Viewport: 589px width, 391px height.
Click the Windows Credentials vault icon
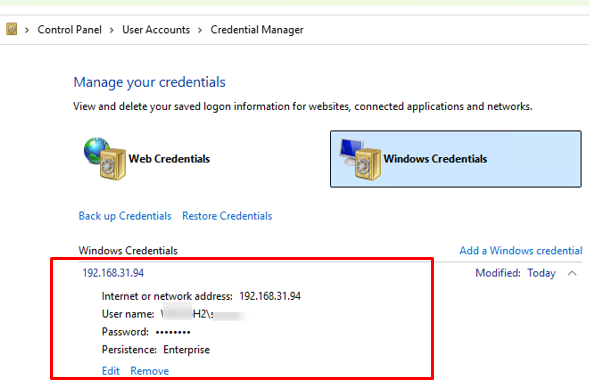(x=360, y=159)
